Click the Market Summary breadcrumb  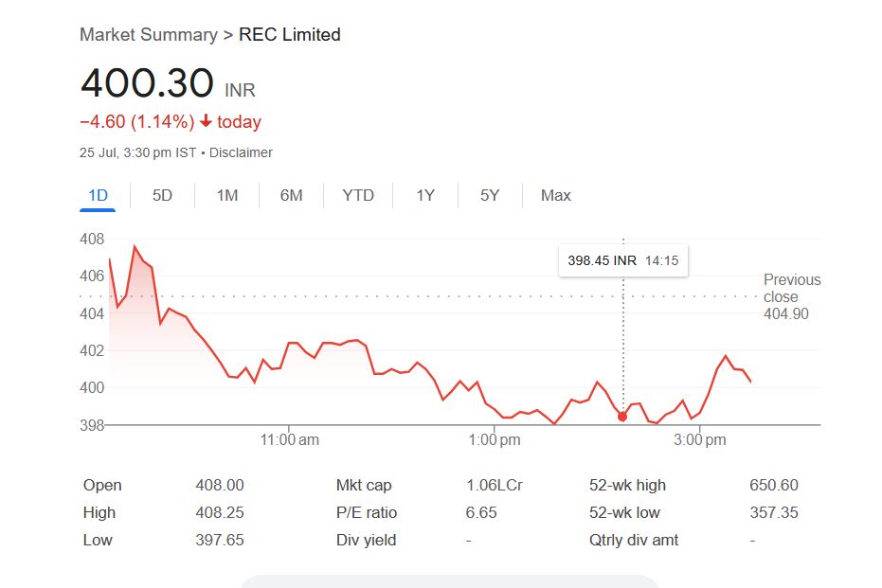(148, 35)
